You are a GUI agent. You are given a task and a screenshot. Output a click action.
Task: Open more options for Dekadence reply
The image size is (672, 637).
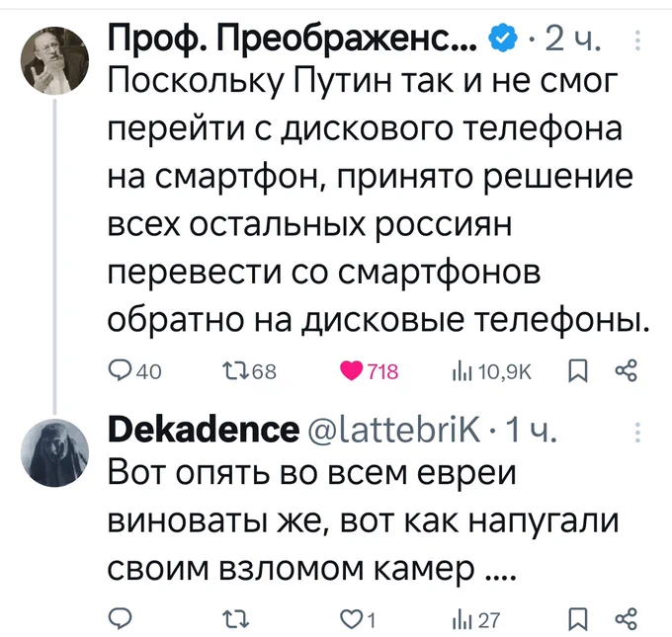(637, 431)
